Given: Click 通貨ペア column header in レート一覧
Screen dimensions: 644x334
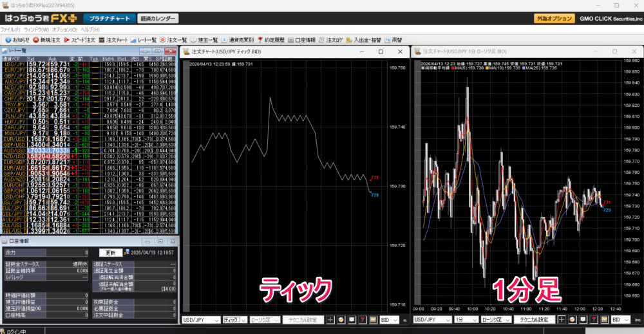Looking at the screenshot, I should (x=14, y=59).
